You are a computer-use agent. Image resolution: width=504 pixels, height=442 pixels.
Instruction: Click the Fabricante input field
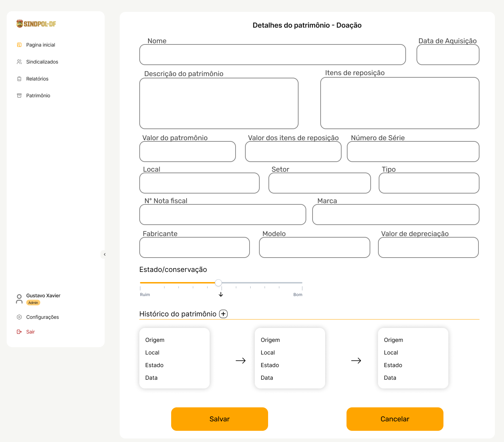(195, 247)
